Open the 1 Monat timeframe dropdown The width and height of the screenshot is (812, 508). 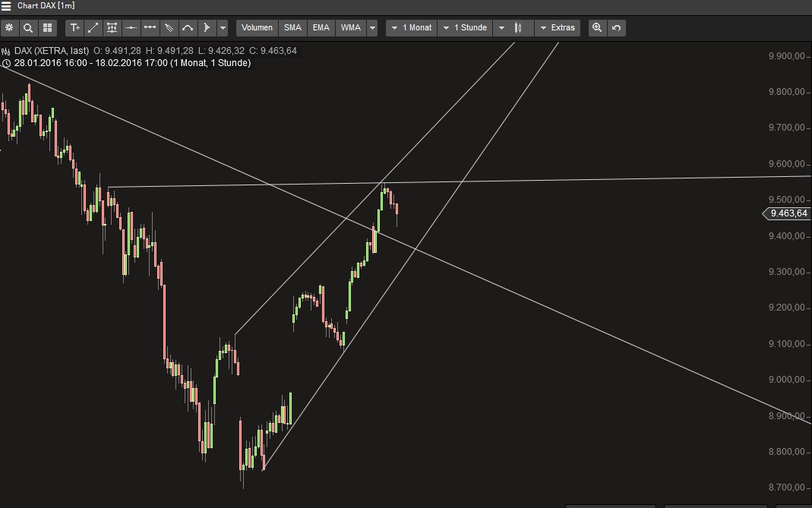(411, 27)
